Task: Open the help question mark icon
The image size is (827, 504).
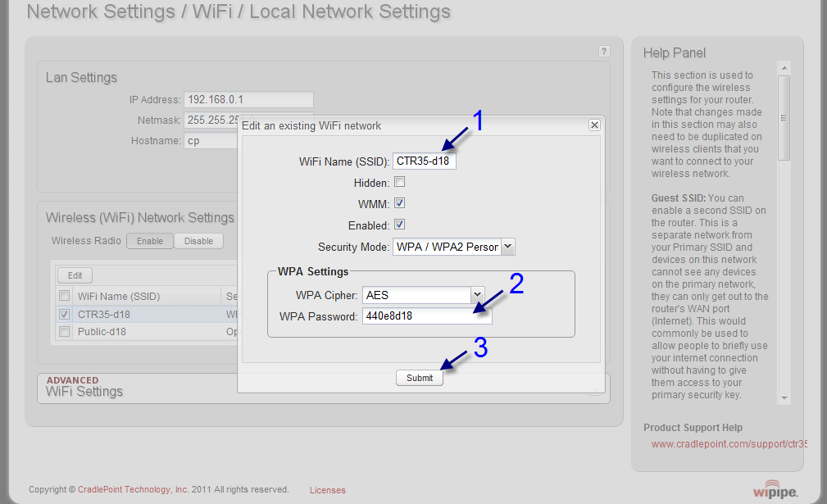Action: pos(604,51)
